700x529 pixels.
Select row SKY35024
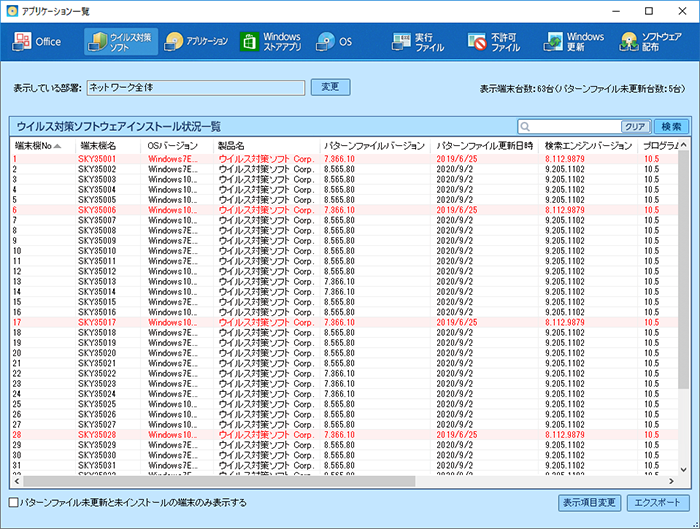coord(344,394)
